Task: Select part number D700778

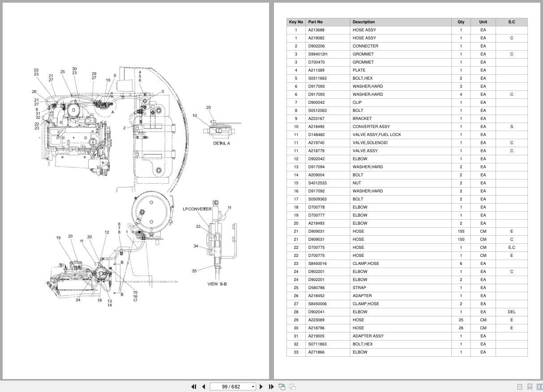Action: (316, 207)
